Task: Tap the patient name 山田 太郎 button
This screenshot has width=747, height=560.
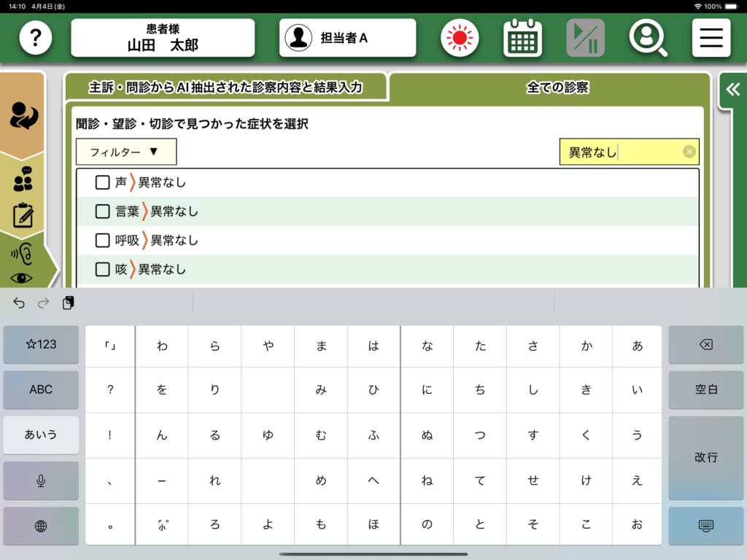Action: [163, 38]
